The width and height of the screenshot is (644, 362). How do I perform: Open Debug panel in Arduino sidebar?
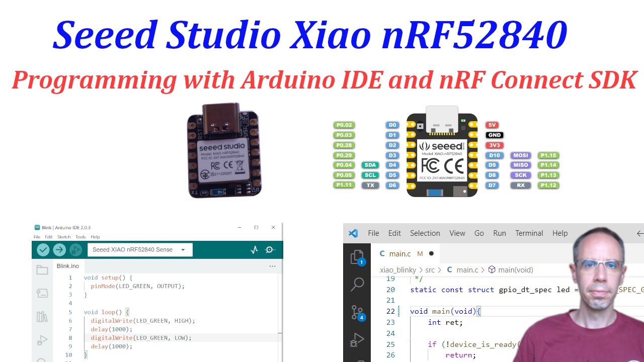(x=42, y=340)
